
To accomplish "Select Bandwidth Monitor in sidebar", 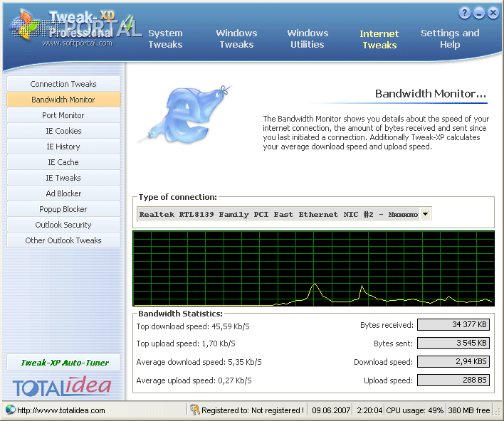I will tap(63, 100).
